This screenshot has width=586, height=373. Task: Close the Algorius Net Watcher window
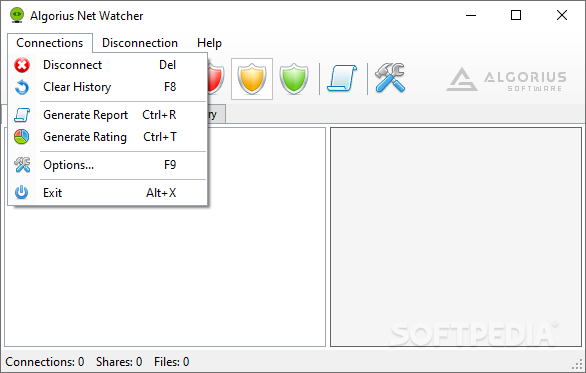point(562,15)
